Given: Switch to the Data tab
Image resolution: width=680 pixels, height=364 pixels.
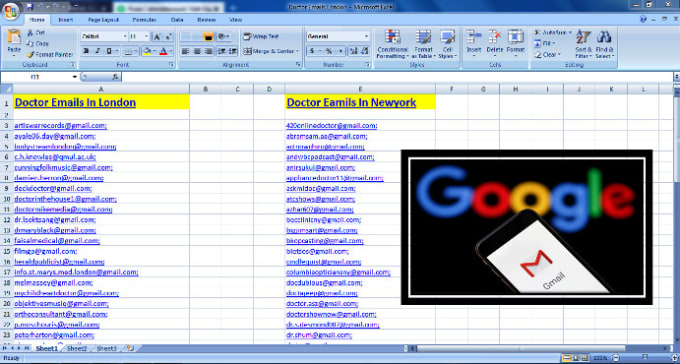Looking at the screenshot, I should [177, 20].
